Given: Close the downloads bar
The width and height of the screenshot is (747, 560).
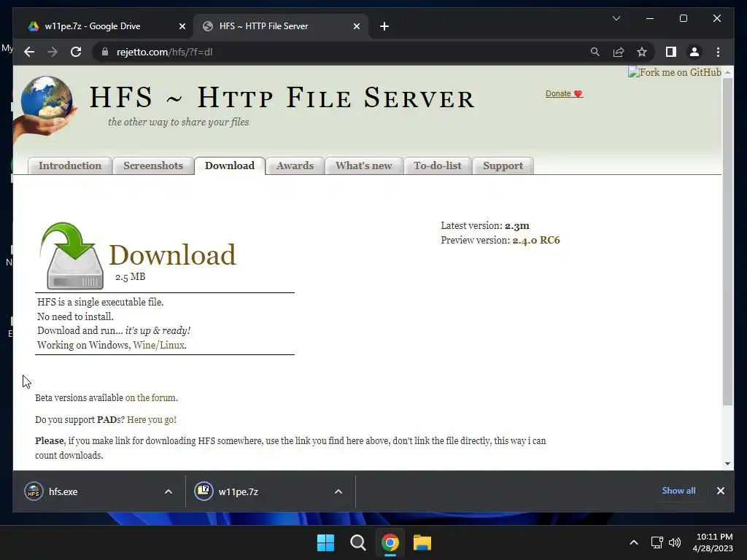Looking at the screenshot, I should (x=720, y=491).
